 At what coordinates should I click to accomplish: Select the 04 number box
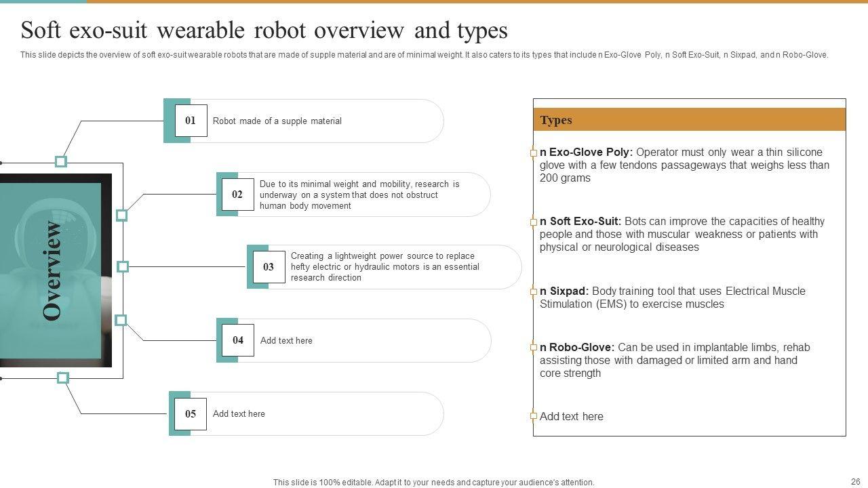pos(237,340)
